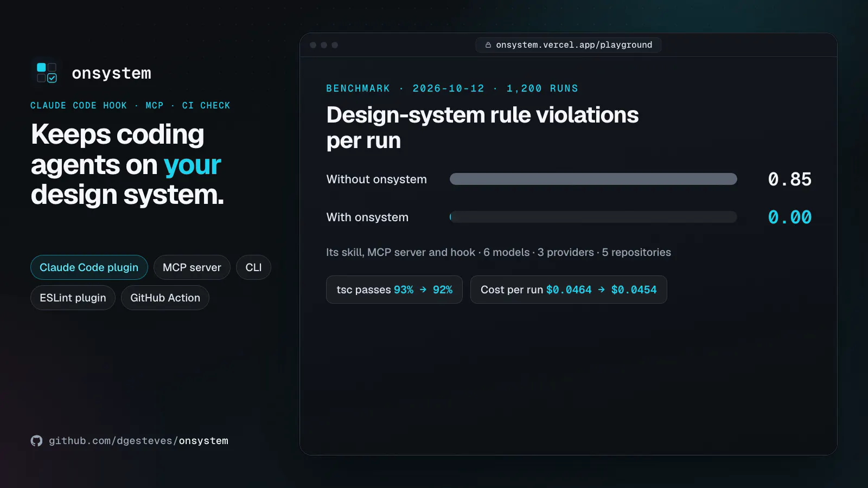Click the onsystem logo icon

[47, 73]
